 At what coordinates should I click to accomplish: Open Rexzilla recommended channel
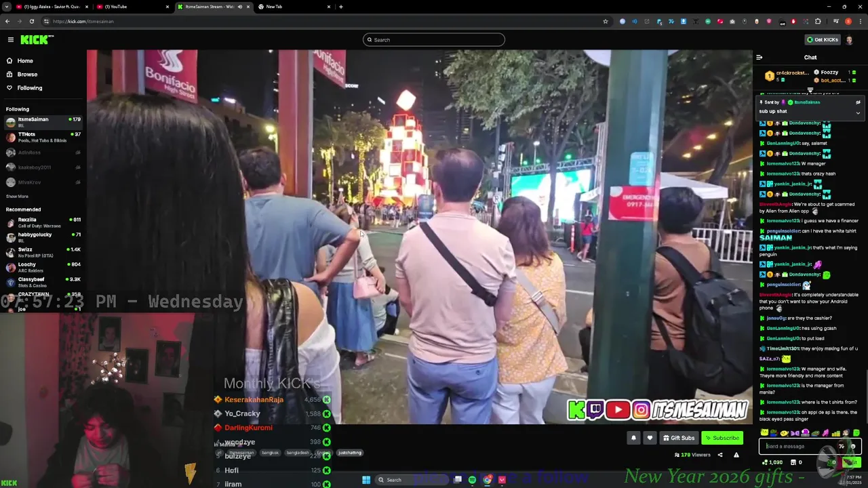43,222
